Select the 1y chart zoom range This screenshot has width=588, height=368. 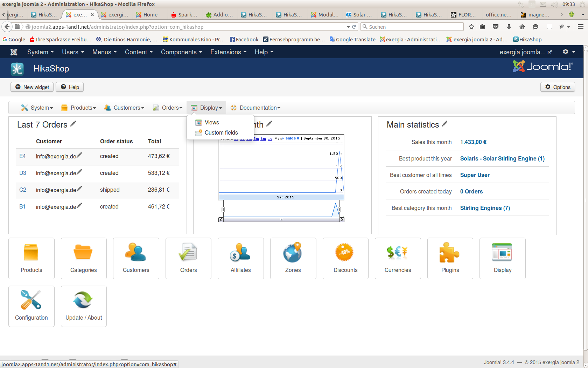tap(270, 139)
